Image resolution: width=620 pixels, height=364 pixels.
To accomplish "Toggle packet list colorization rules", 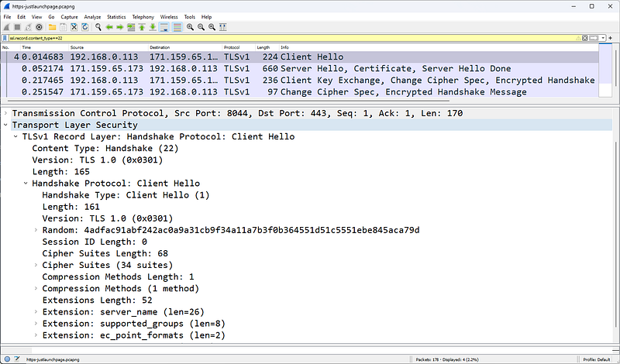I will coord(177,27).
